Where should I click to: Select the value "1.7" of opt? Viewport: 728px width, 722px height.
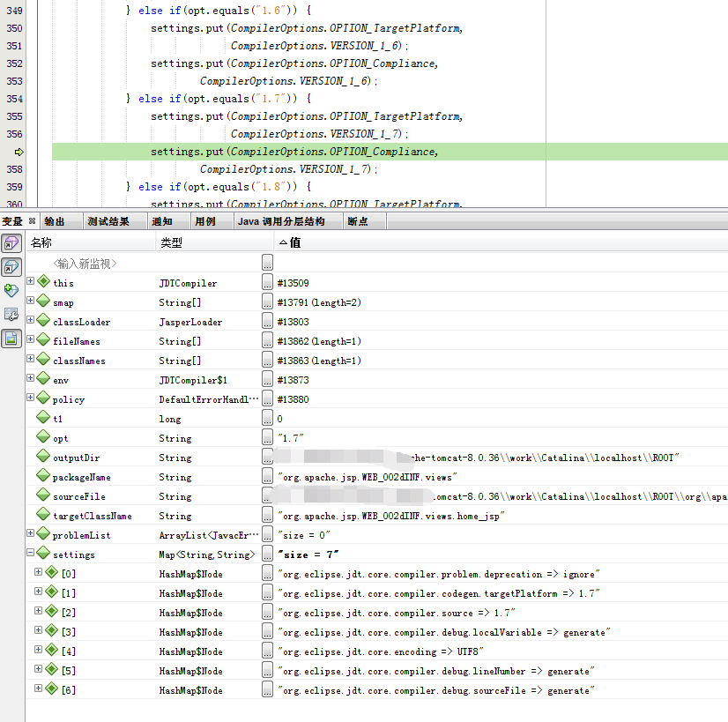point(291,438)
